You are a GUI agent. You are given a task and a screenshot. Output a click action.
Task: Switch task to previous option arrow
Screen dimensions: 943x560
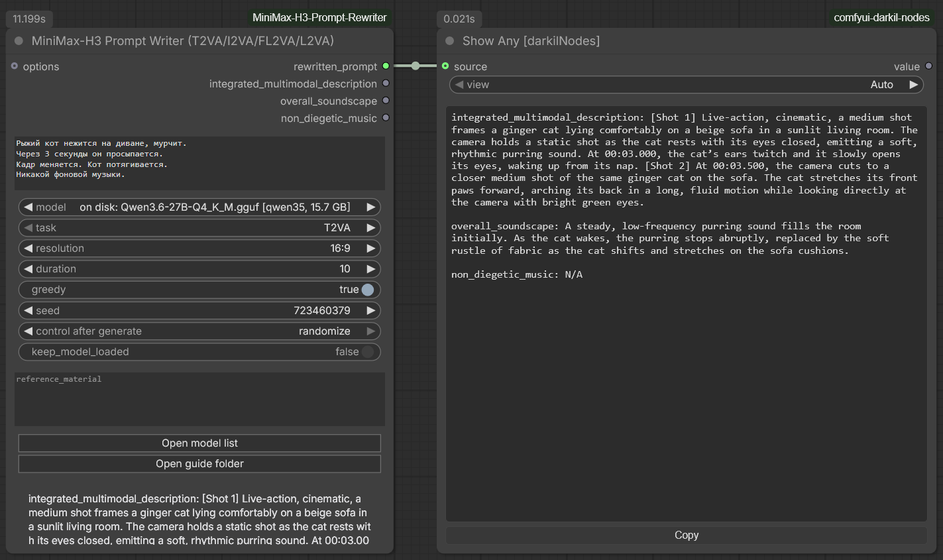coord(28,227)
